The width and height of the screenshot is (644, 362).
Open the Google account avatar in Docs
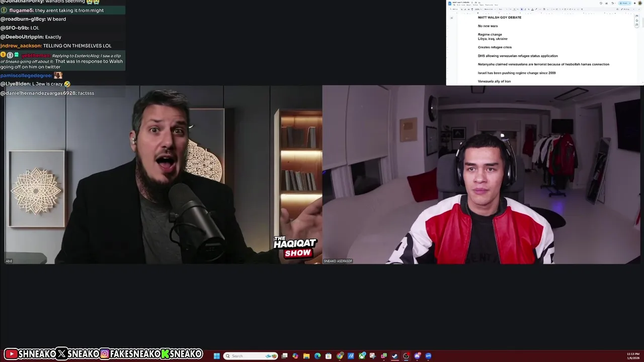[640, 3]
